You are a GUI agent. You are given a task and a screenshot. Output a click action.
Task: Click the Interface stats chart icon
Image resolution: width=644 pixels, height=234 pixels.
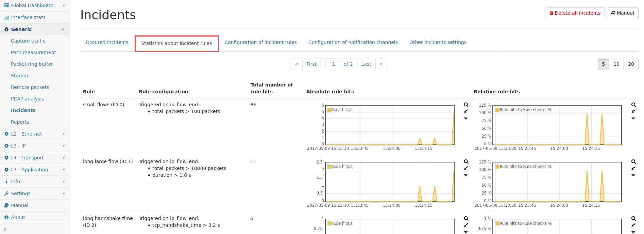[6, 17]
